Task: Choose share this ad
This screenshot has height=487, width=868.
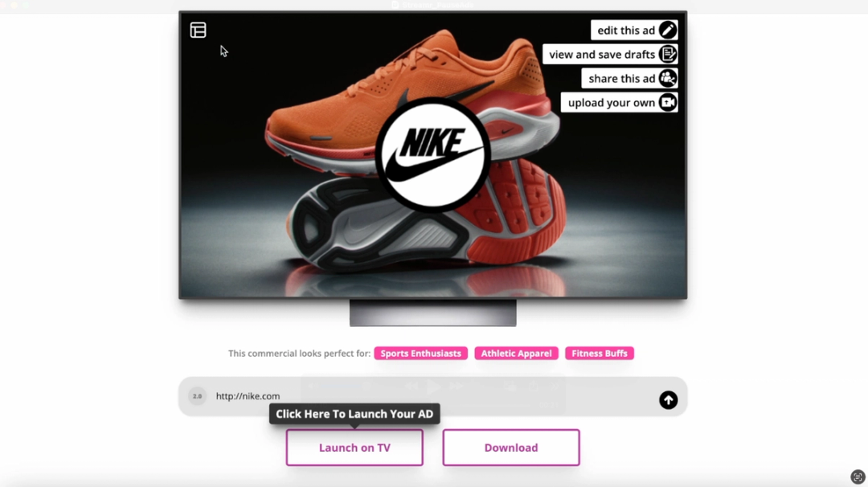Action: point(621,79)
